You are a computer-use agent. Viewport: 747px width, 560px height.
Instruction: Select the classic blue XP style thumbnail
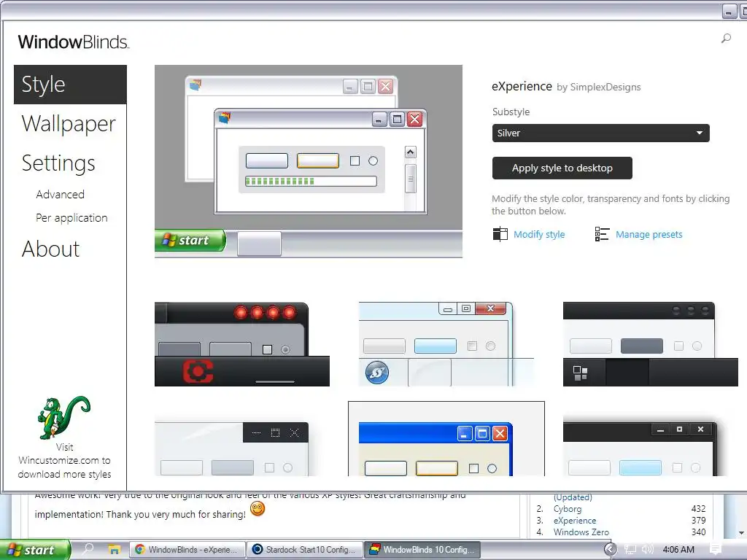click(x=446, y=439)
